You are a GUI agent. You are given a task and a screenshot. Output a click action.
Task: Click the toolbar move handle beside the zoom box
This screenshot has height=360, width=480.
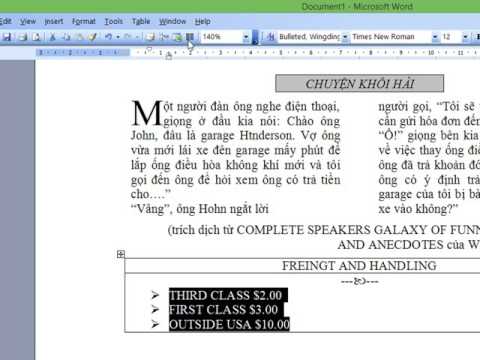click(x=256, y=37)
